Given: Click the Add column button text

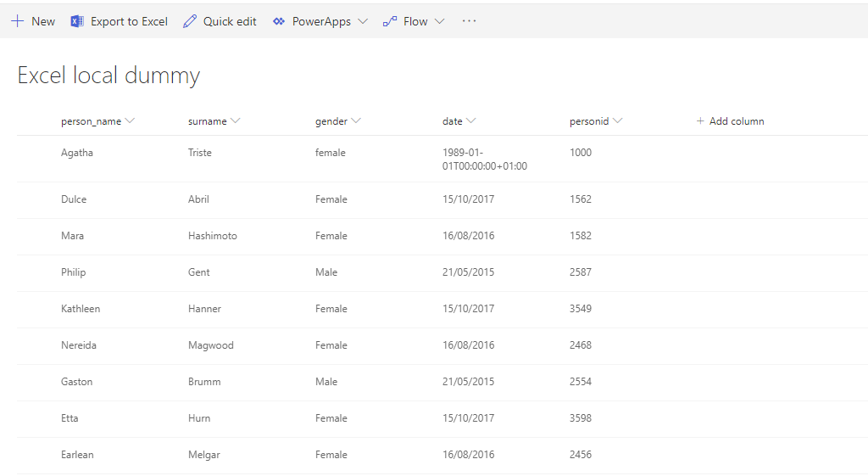Looking at the screenshot, I should tap(737, 121).
